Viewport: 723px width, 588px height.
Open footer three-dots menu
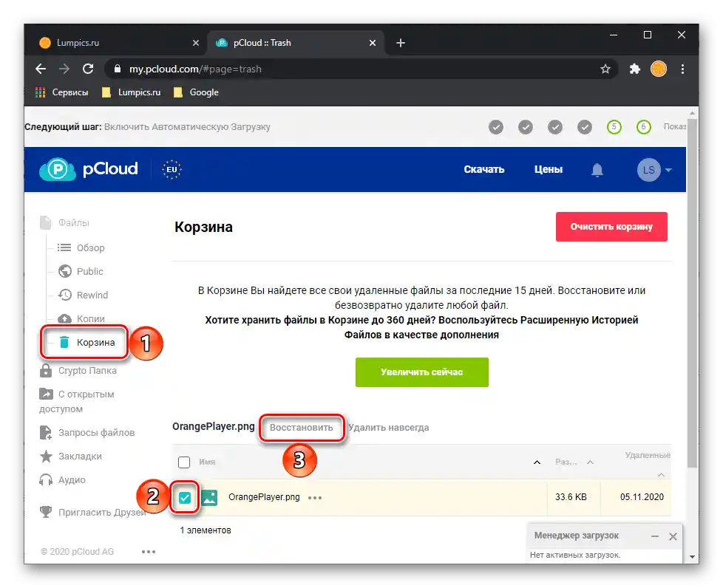(149, 552)
